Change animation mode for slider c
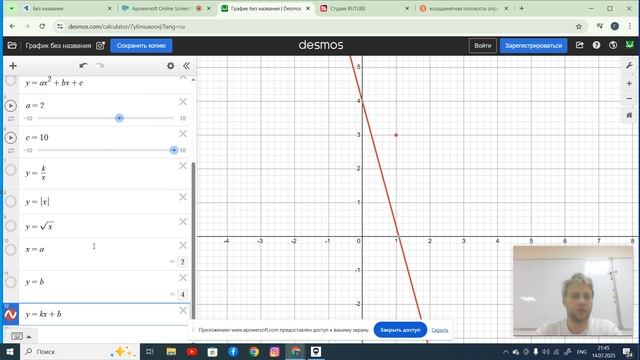The height and width of the screenshot is (360, 640). [11, 151]
